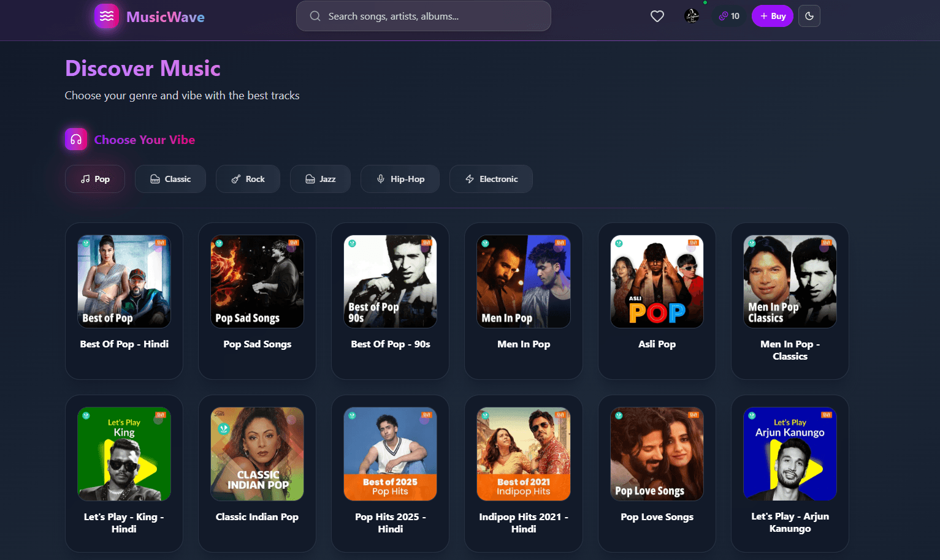This screenshot has width=940, height=560.
Task: Click the search magnifier icon
Action: pos(315,16)
